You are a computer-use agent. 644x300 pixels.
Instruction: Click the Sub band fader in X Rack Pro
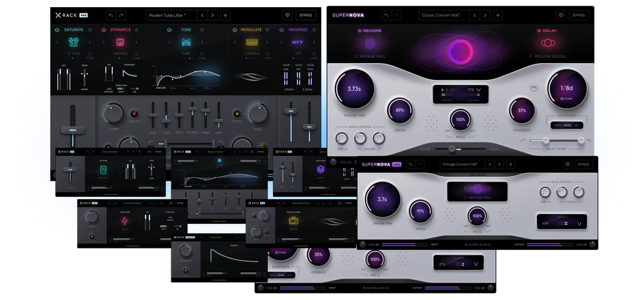(153, 115)
